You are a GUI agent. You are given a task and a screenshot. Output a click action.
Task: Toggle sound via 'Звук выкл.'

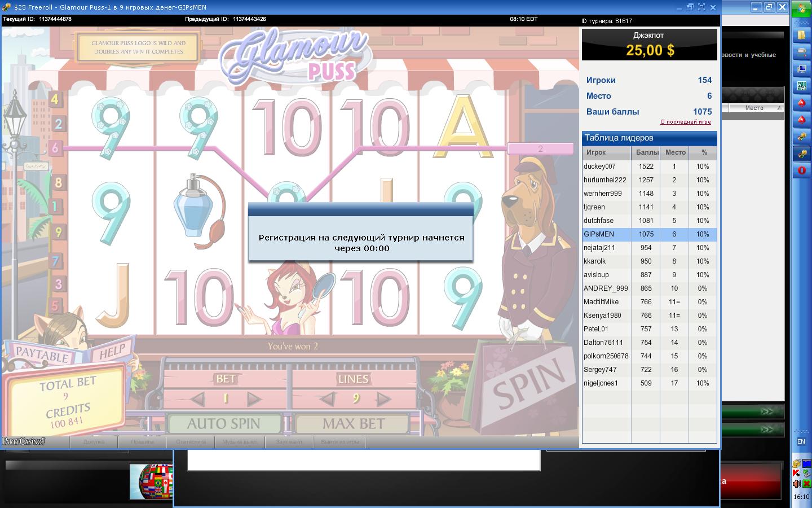[289, 441]
